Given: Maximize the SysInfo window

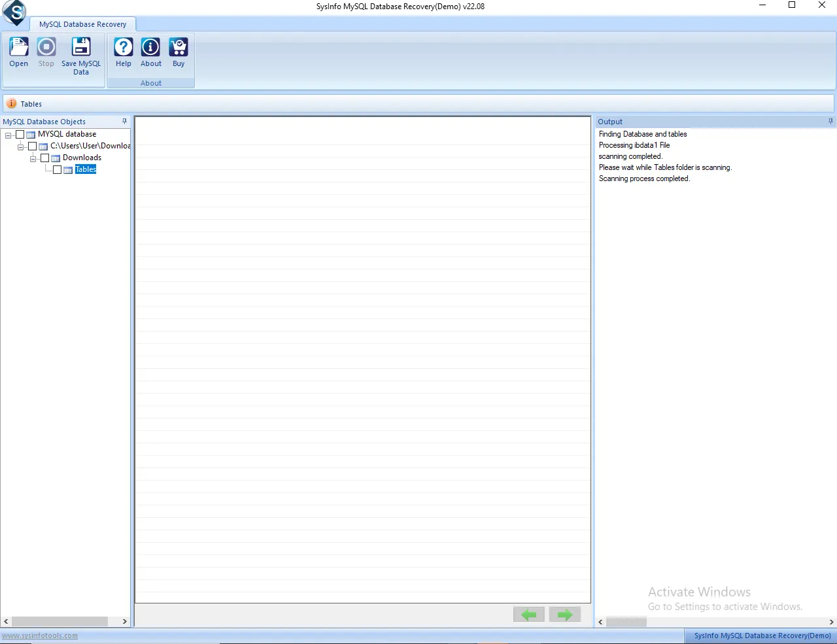Looking at the screenshot, I should [792, 5].
